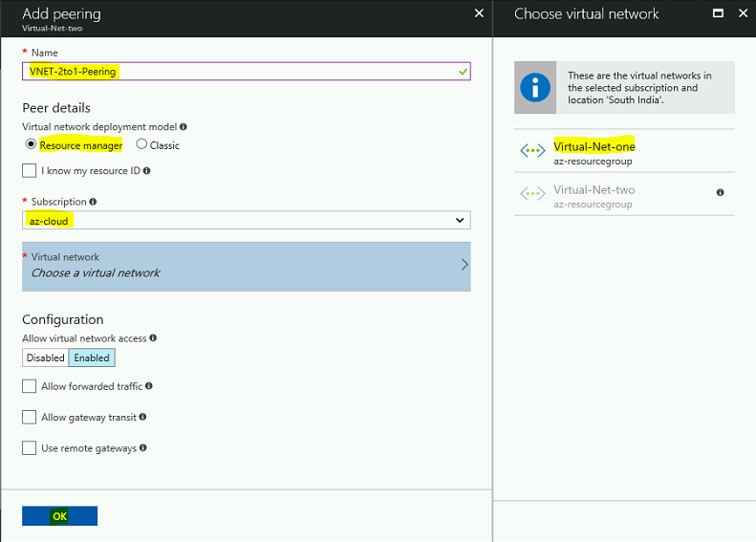756x542 pixels.
Task: Click the peering Name input field
Action: pyautogui.click(x=247, y=72)
